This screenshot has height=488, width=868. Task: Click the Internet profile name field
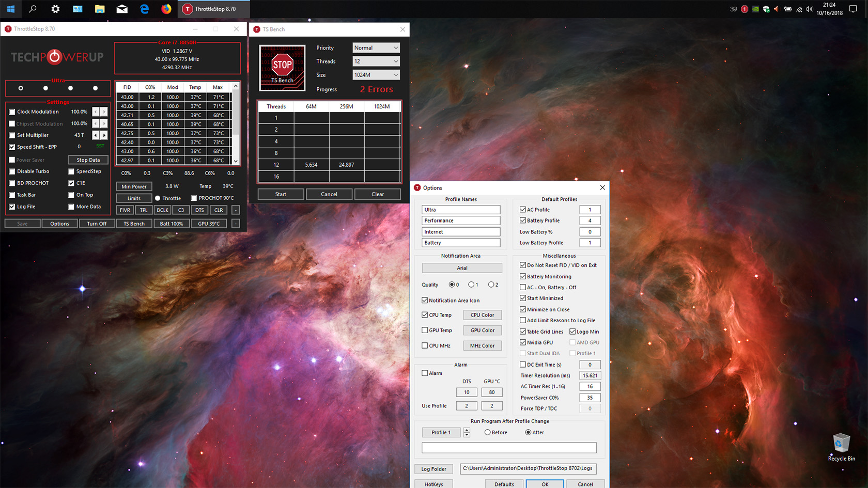460,232
